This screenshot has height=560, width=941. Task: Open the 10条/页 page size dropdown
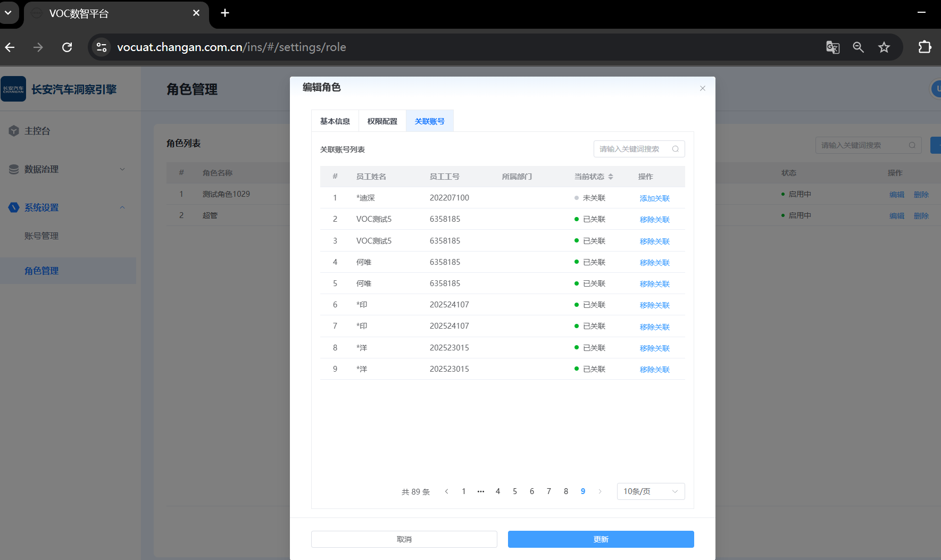[650, 491]
